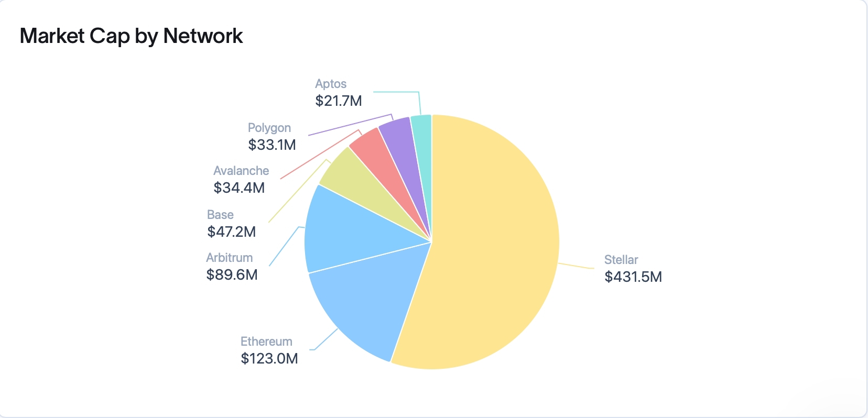
Task: Click the $47.2M value under Base
Action: click(231, 232)
